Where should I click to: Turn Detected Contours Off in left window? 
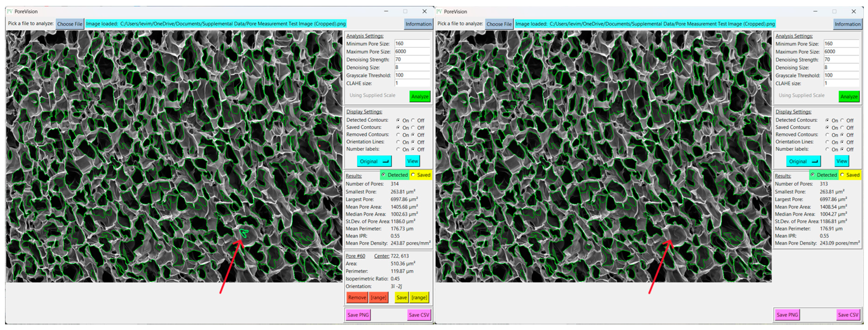413,120
